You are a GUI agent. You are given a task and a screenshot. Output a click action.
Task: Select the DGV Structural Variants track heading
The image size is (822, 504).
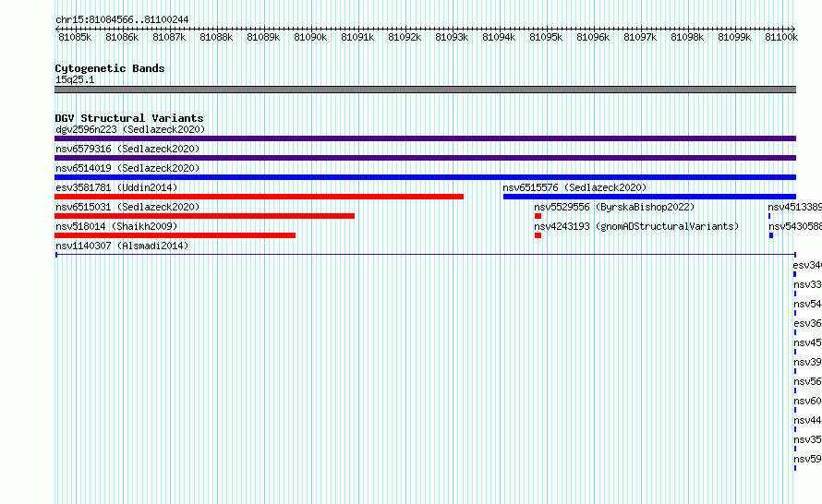129,118
